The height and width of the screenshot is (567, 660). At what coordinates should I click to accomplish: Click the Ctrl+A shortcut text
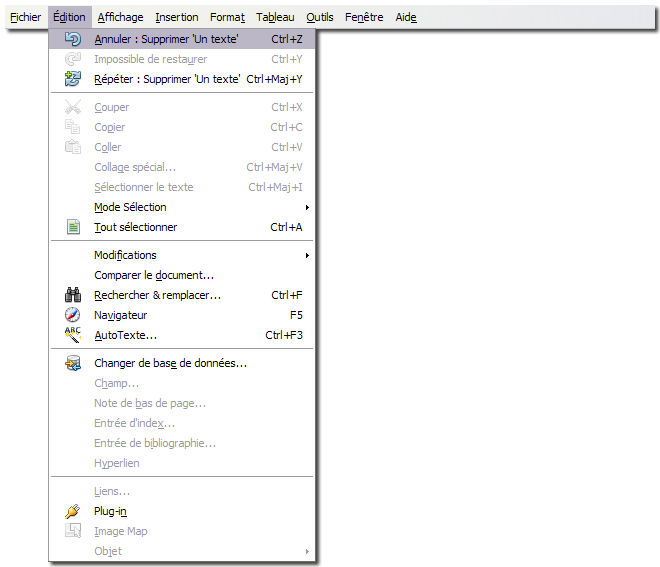(286, 227)
